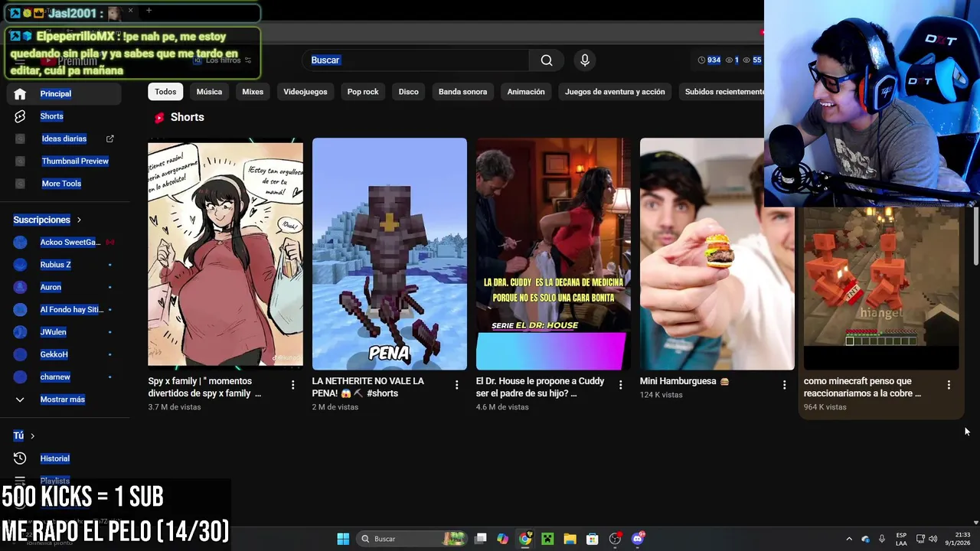Image resolution: width=980 pixels, height=551 pixels.
Task: Select the Todos filter chip
Action: pyautogui.click(x=165, y=92)
